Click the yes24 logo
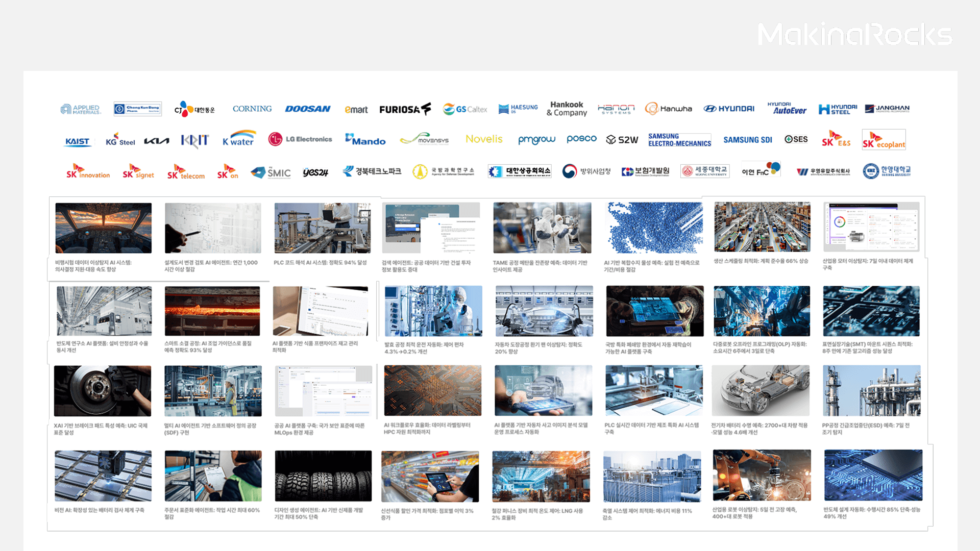 (x=315, y=172)
